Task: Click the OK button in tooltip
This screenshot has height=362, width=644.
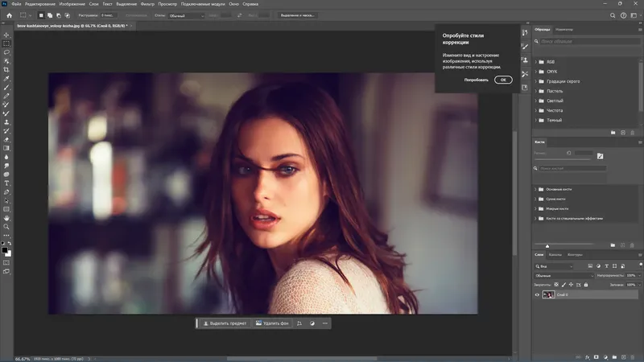Action: coord(502,80)
